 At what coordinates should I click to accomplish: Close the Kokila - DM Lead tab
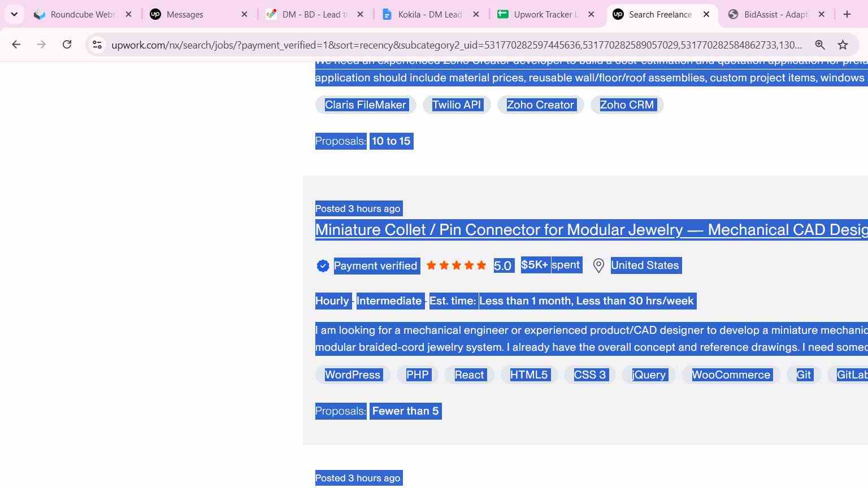pyautogui.click(x=476, y=14)
